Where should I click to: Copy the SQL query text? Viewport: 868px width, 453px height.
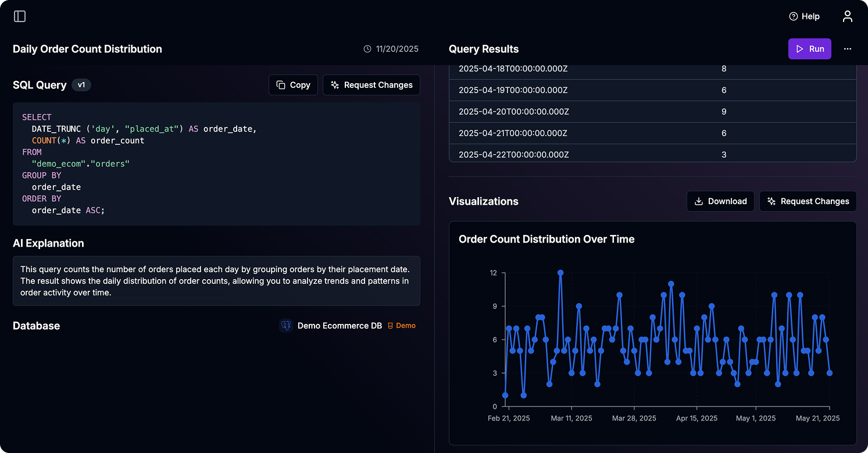pyautogui.click(x=293, y=85)
